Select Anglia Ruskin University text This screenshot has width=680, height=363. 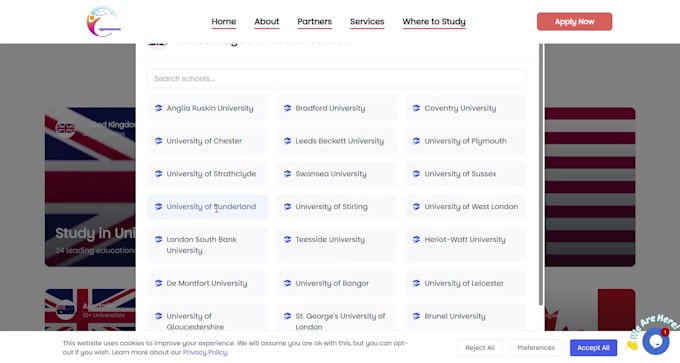(210, 108)
